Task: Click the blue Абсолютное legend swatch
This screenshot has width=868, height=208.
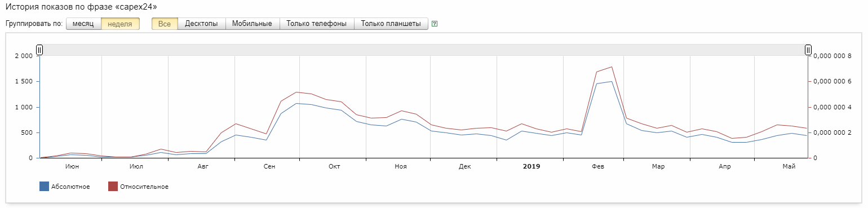Action: pyautogui.click(x=44, y=187)
